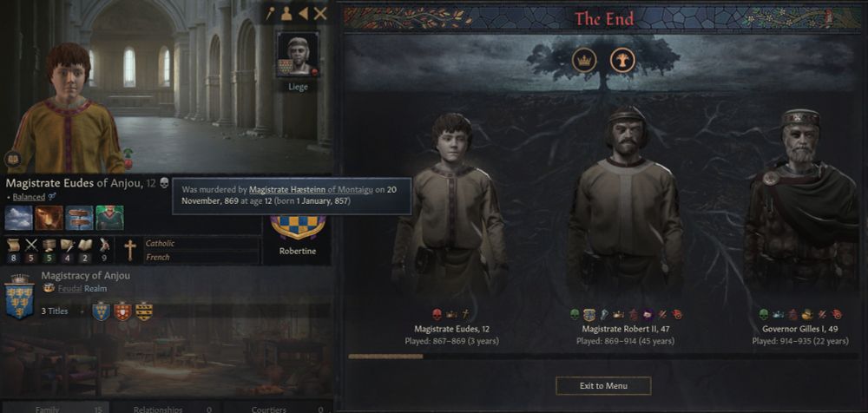Screen dimensions: 868x413
Task: Open the Catholic faith cross icon
Action: point(130,250)
